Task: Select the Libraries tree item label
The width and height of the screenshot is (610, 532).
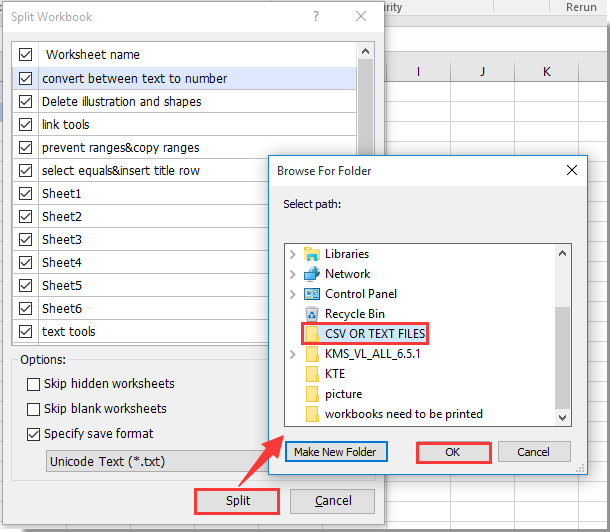Action: tap(347, 254)
